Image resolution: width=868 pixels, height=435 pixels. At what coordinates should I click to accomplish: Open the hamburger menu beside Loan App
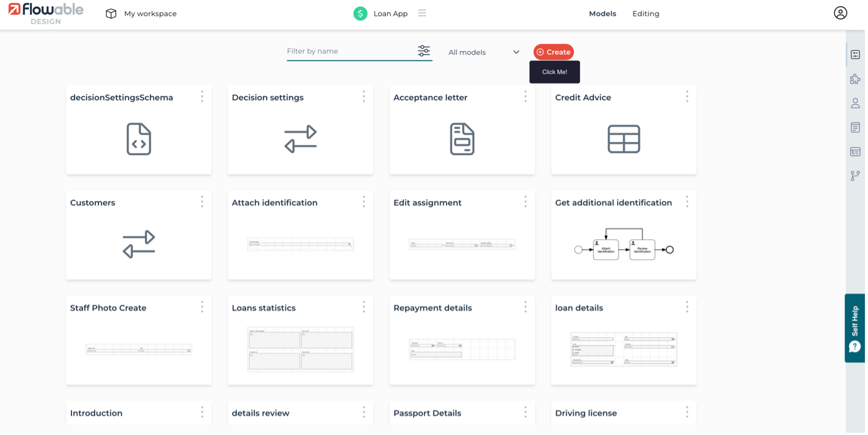(421, 13)
